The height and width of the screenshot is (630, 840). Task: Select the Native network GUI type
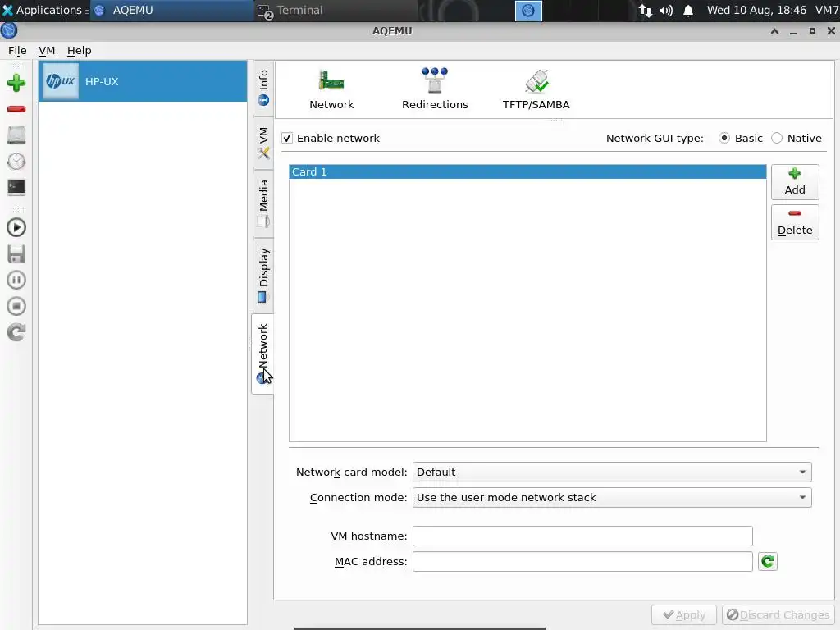[777, 138]
